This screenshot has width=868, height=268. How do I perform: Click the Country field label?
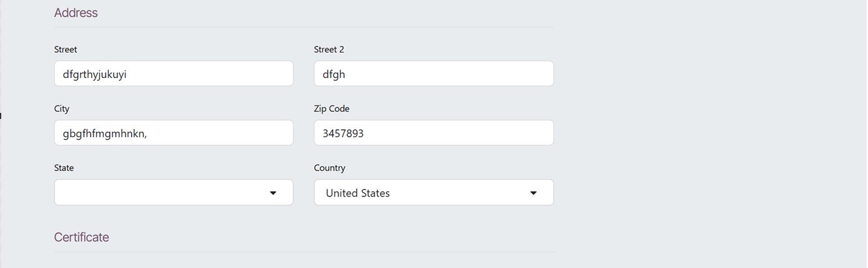click(x=329, y=168)
